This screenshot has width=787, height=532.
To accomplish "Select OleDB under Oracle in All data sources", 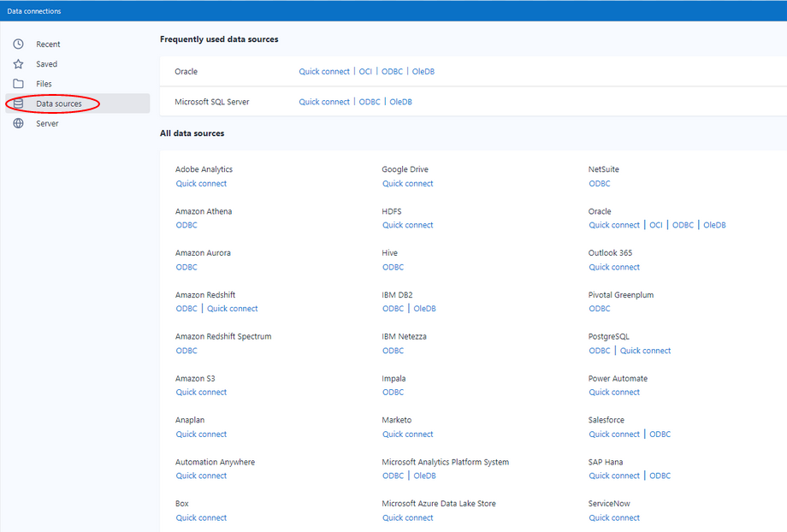I will pos(715,225).
